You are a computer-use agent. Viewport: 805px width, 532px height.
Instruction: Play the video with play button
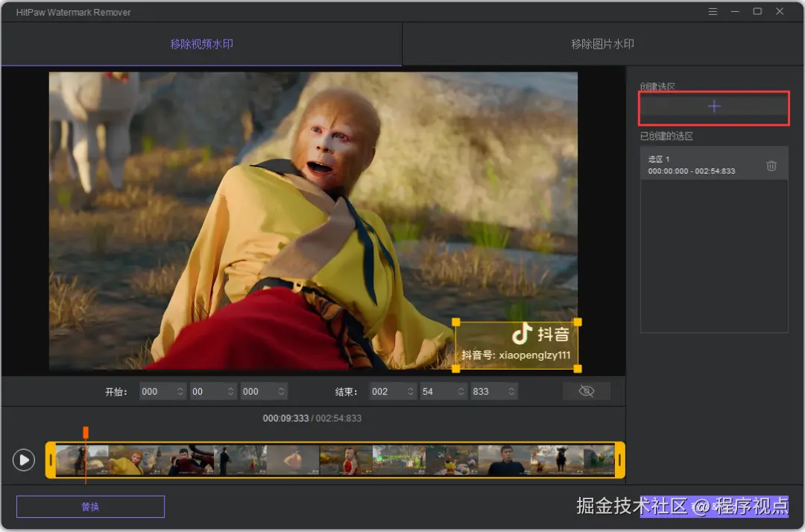(x=24, y=460)
